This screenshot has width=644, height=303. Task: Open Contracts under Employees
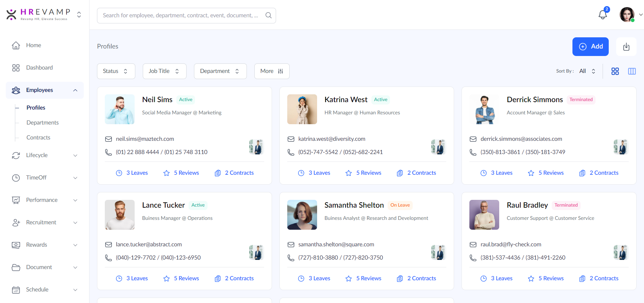38,137
